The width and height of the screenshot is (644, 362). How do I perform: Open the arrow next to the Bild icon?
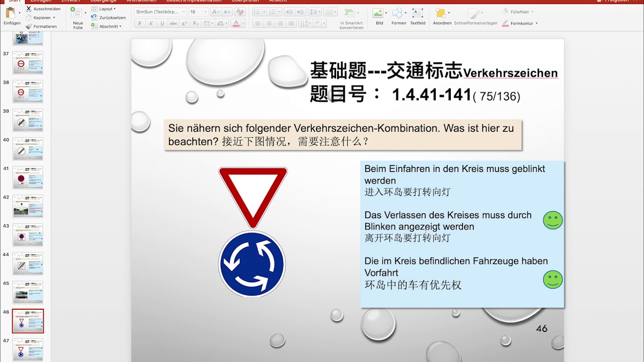[x=386, y=13]
